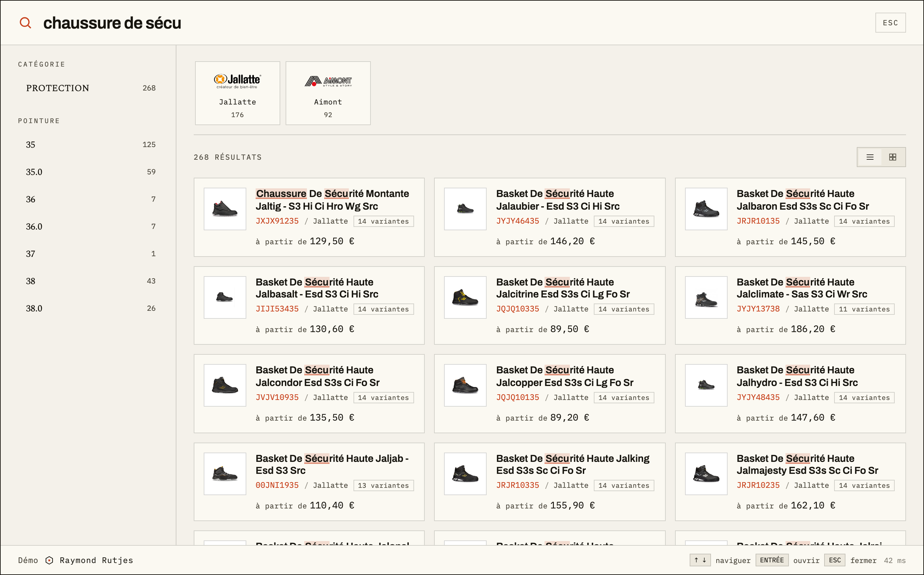The image size is (924, 575).
Task: Open the Jalbasalt shoe thumbnail
Action: (x=225, y=297)
